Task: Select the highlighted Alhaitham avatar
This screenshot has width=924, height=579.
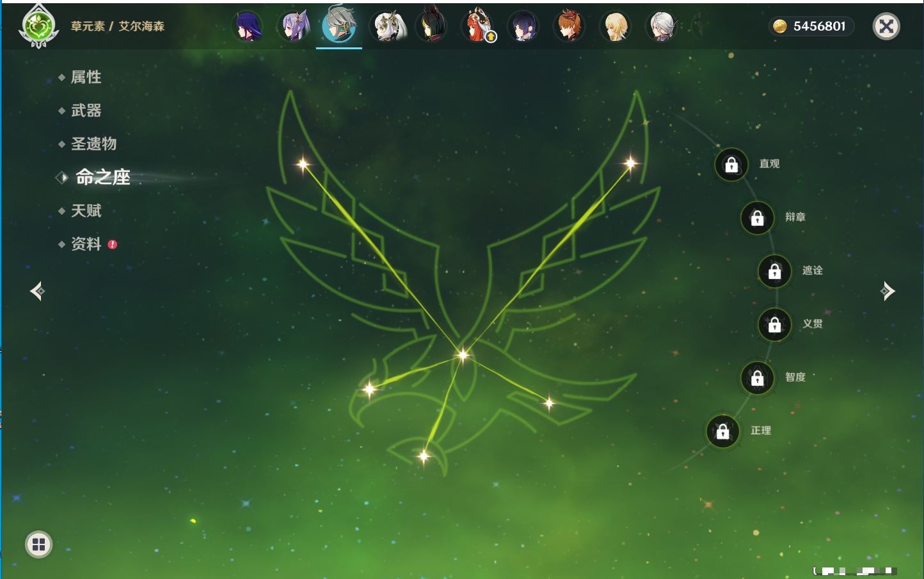Action: [x=339, y=24]
